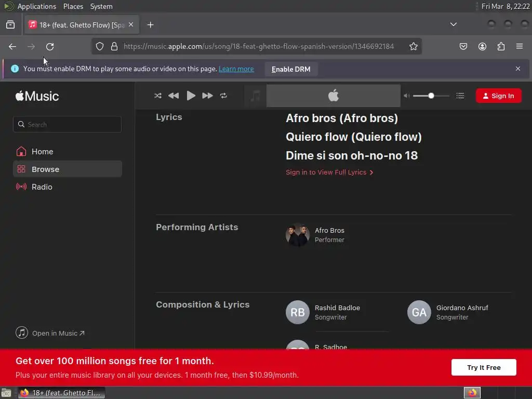Click the DRM info icon
Viewport: 532px width, 399px height.
[x=15, y=69]
